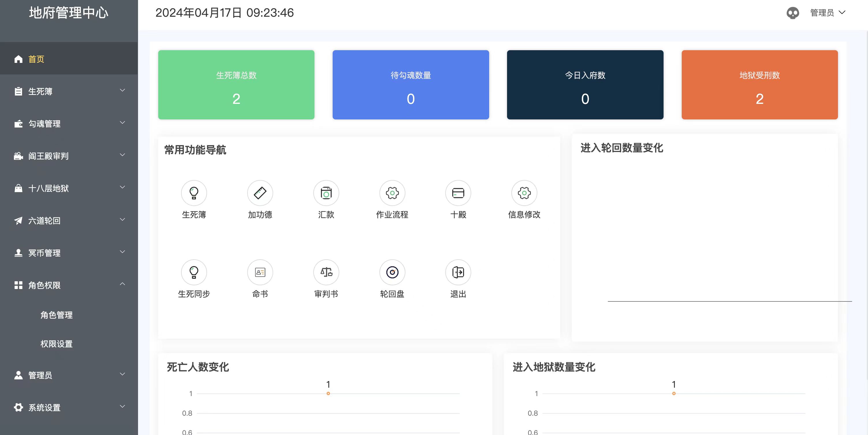This screenshot has height=435, width=868.
Task: Expand the 冥币管理 menu chevron
Action: pos(123,252)
